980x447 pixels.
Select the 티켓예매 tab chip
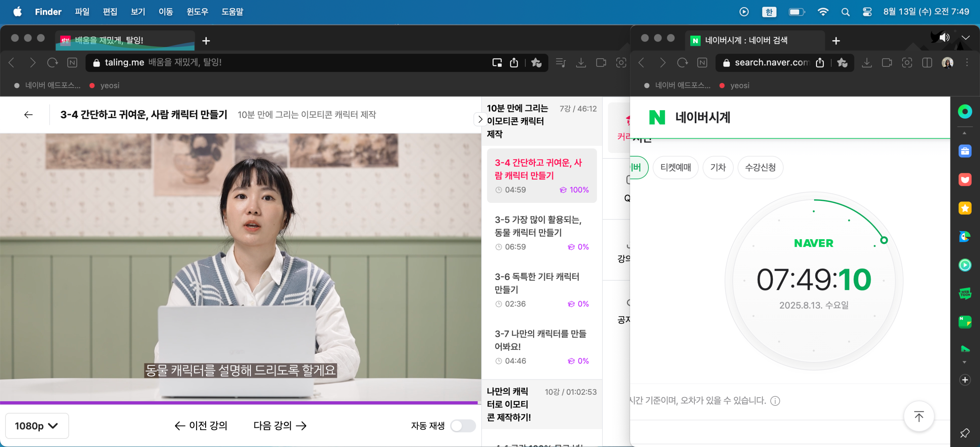pos(675,167)
